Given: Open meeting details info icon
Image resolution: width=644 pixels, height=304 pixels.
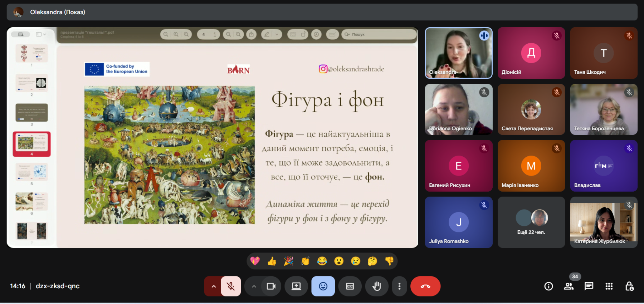Looking at the screenshot, I should pos(548,286).
